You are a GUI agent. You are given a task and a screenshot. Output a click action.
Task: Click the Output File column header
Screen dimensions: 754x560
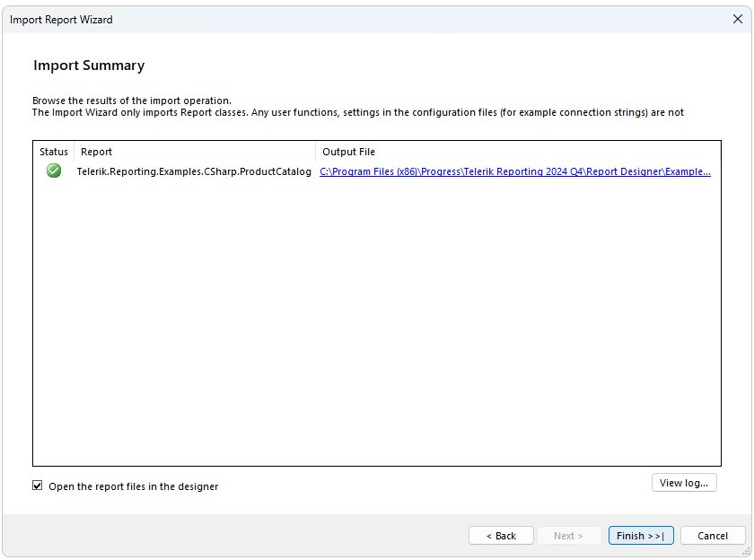coord(517,152)
